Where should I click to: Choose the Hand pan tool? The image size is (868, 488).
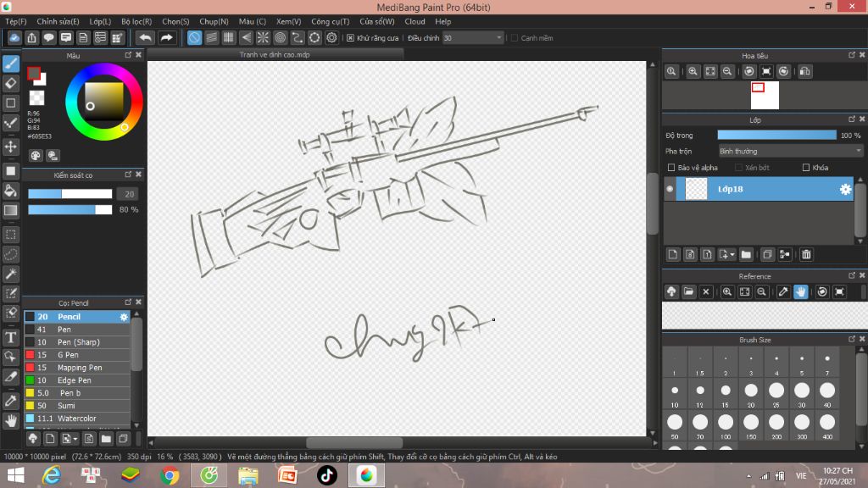(11, 420)
